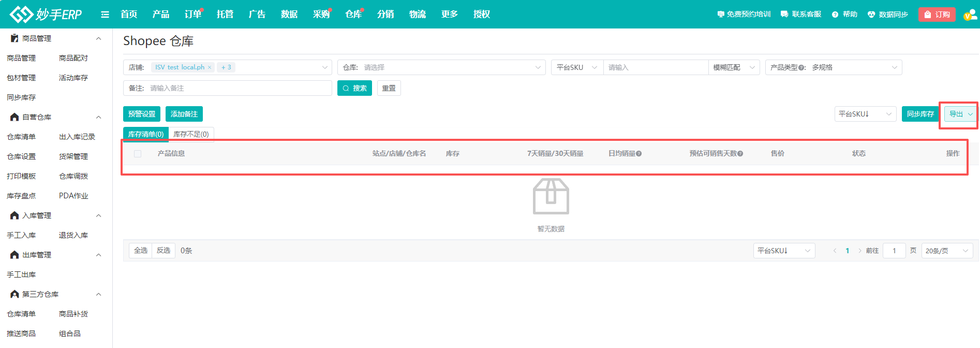
Task: Focus the 平台SKU 请输入 search field
Action: (656, 67)
